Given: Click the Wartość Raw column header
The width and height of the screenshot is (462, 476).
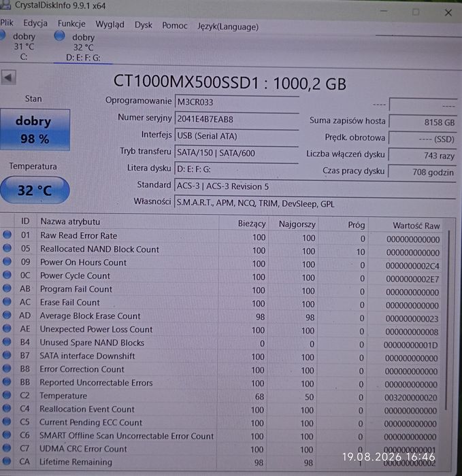Looking at the screenshot, I should coord(406,225).
